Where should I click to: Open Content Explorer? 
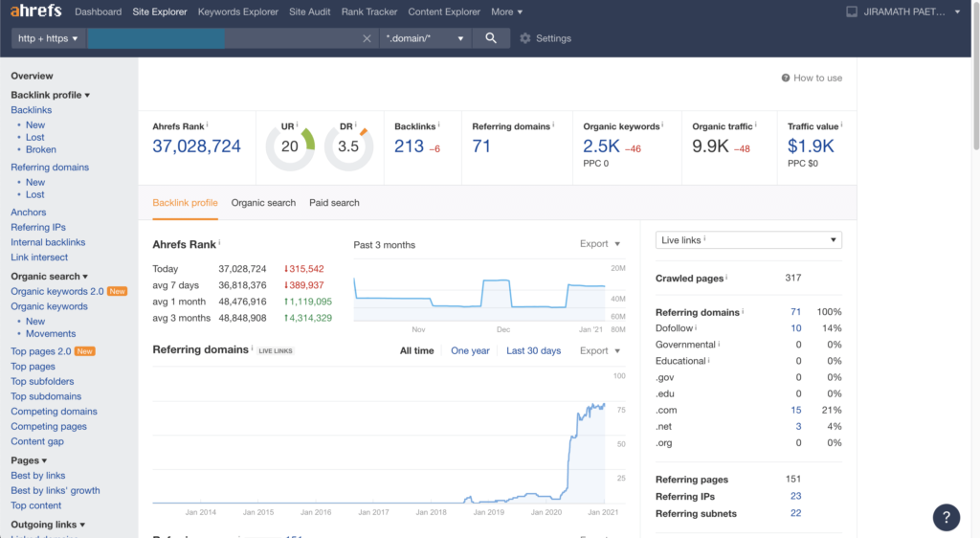(x=444, y=11)
